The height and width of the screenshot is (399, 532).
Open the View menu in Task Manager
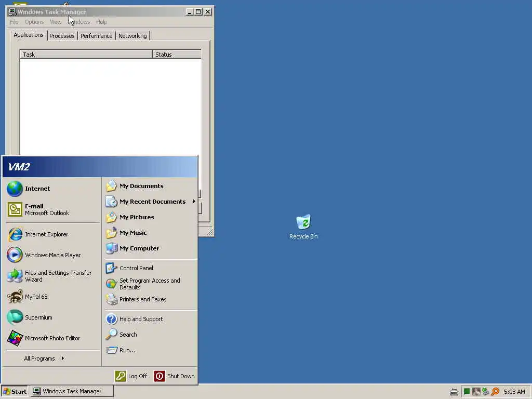pos(56,22)
